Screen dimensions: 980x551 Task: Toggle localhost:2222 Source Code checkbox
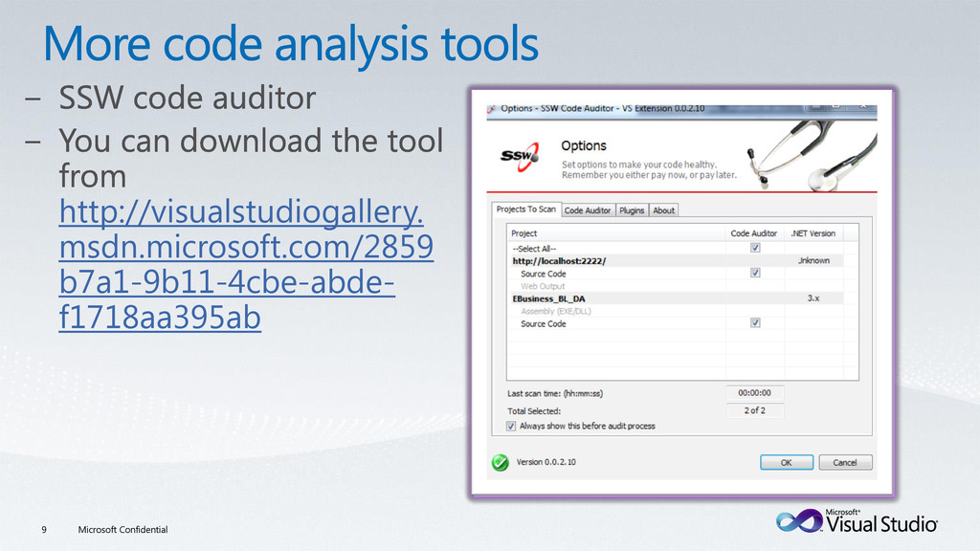pos(755,273)
